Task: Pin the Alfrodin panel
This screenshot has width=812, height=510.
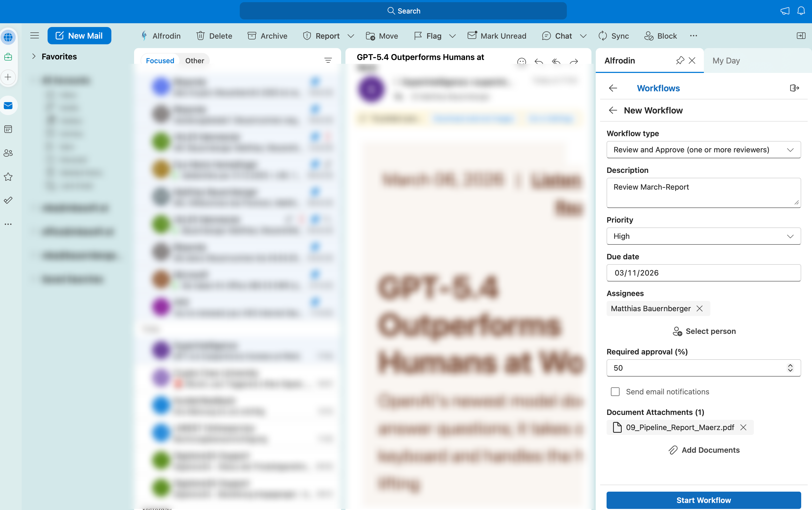Action: pos(680,61)
